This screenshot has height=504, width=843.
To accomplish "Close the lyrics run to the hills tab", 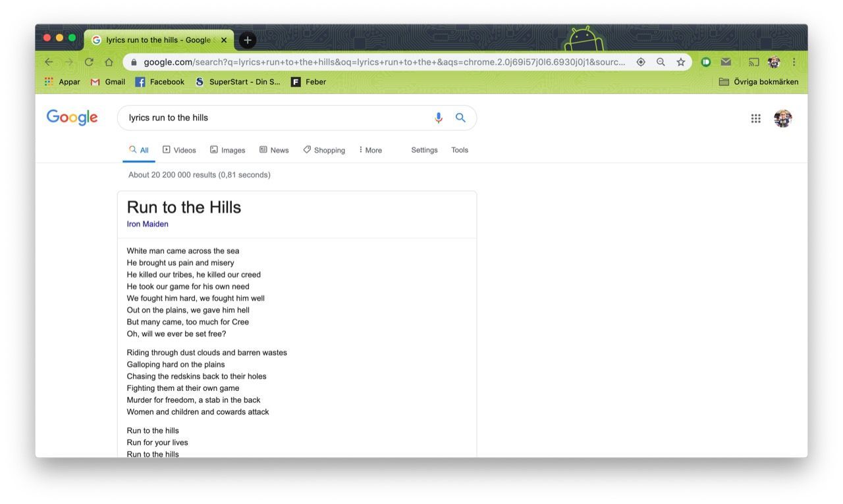I will click(224, 40).
